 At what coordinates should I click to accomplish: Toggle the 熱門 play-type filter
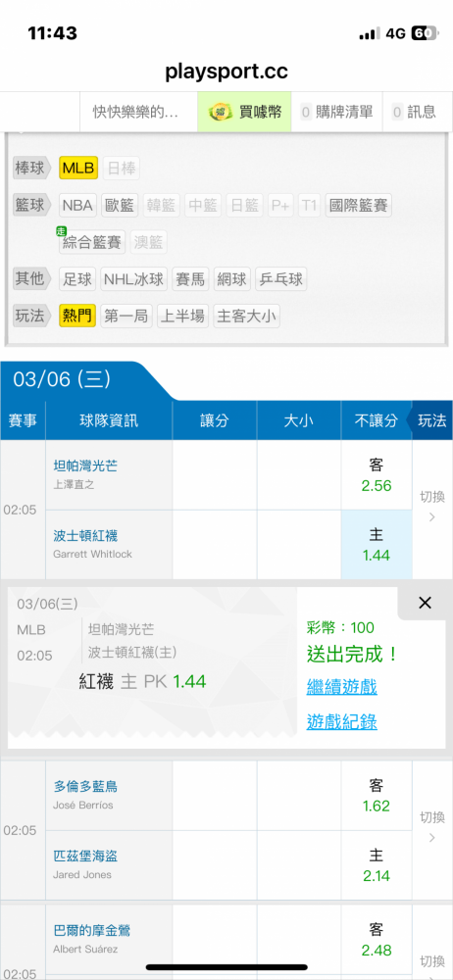tap(77, 317)
